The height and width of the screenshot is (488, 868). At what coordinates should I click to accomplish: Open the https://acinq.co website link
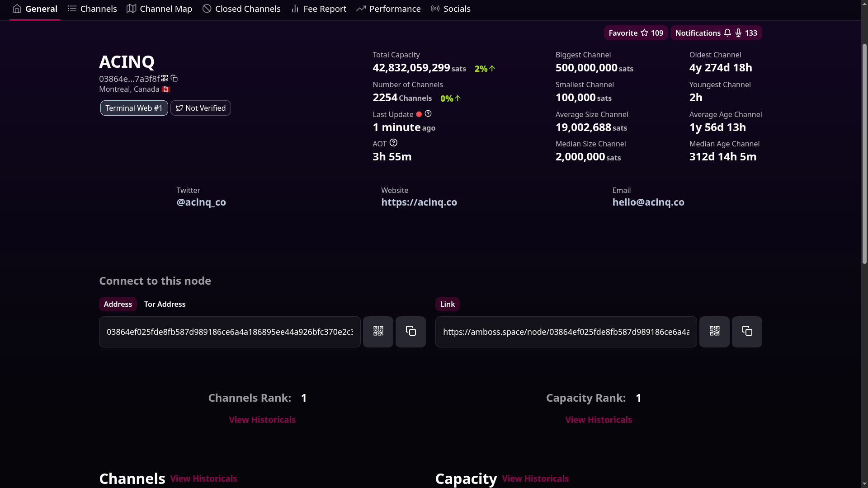coord(419,202)
